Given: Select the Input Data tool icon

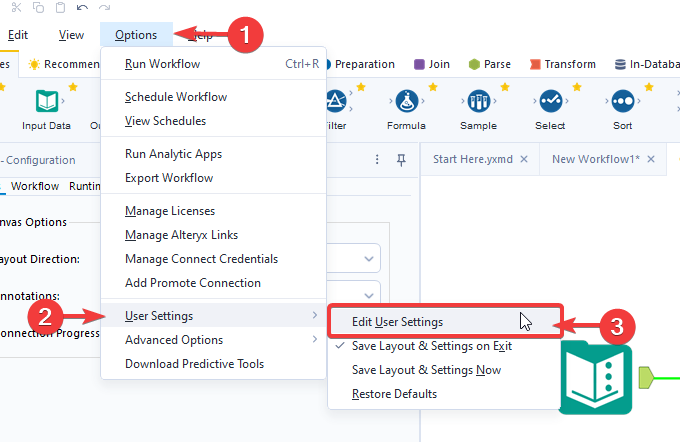Looking at the screenshot, I should 46,101.
